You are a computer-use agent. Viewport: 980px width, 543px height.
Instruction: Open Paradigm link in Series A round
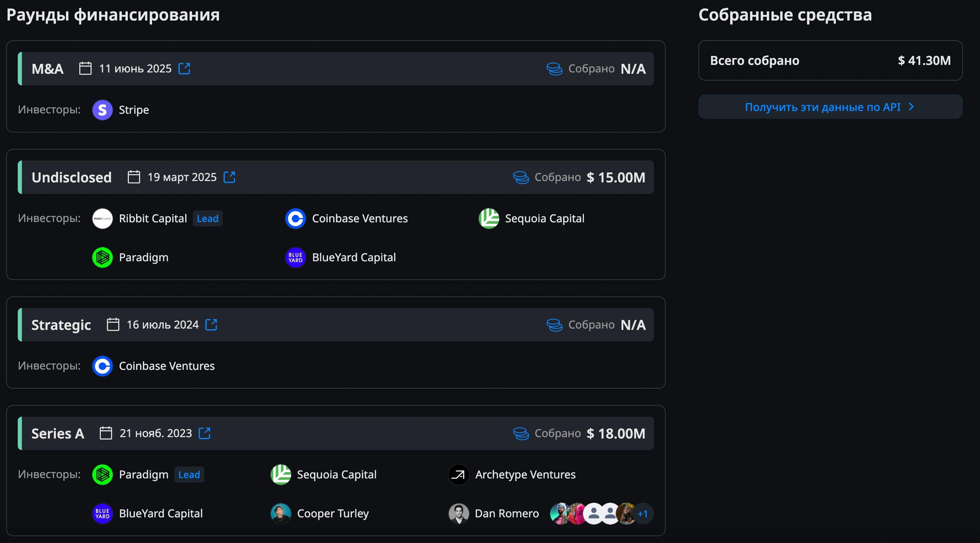click(144, 475)
